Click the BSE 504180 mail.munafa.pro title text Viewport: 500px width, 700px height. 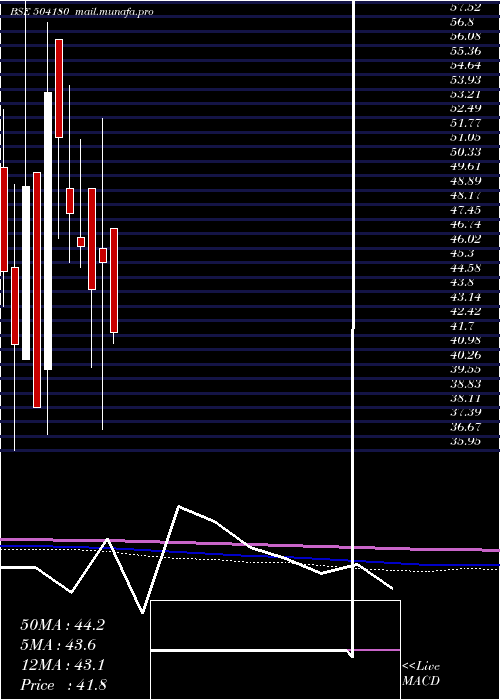click(x=82, y=12)
